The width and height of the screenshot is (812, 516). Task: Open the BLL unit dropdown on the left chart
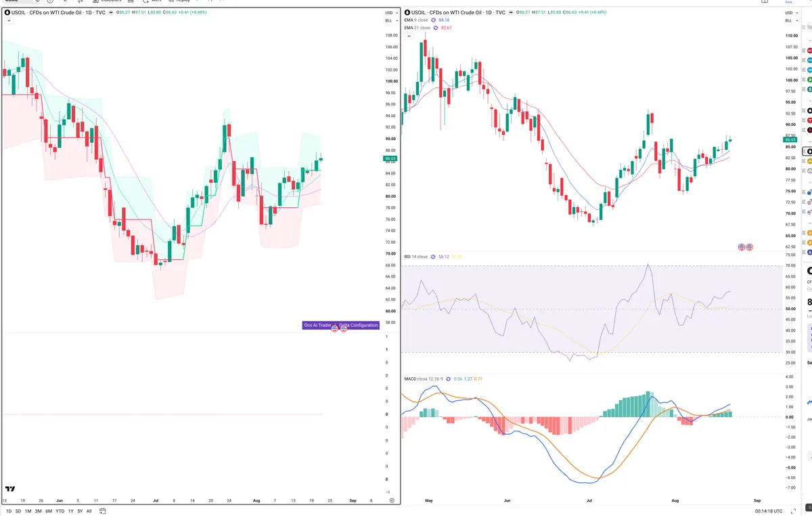(x=390, y=21)
